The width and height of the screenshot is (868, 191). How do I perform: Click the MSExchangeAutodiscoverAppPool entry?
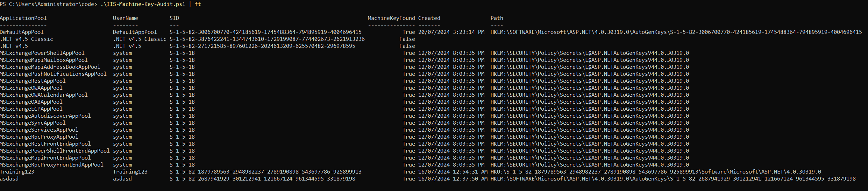click(45, 116)
